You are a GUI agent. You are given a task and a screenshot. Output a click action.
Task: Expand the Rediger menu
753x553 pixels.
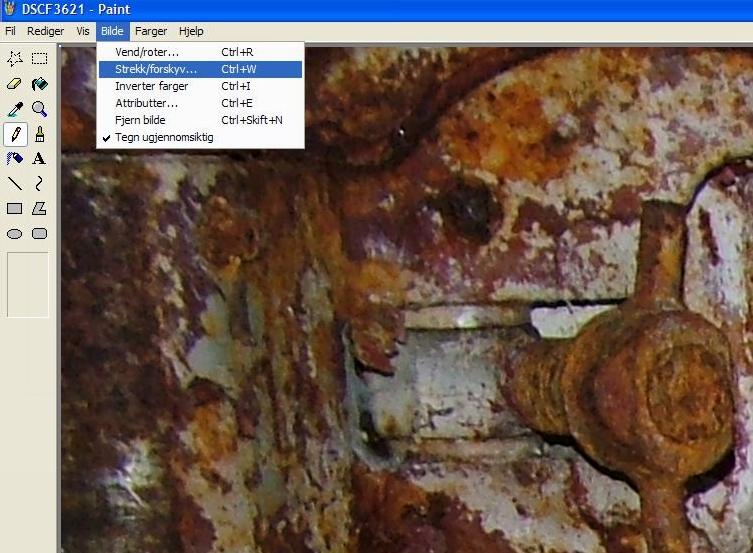tap(45, 31)
